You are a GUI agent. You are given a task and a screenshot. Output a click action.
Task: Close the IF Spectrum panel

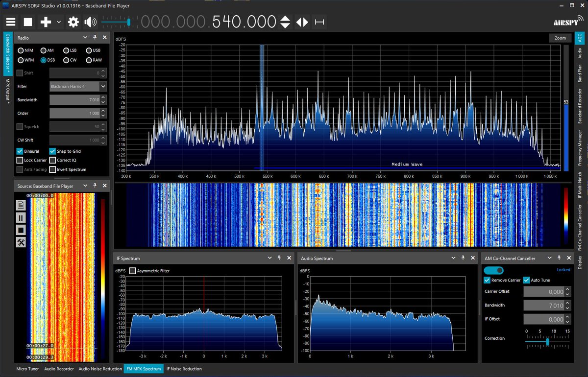(x=288, y=258)
